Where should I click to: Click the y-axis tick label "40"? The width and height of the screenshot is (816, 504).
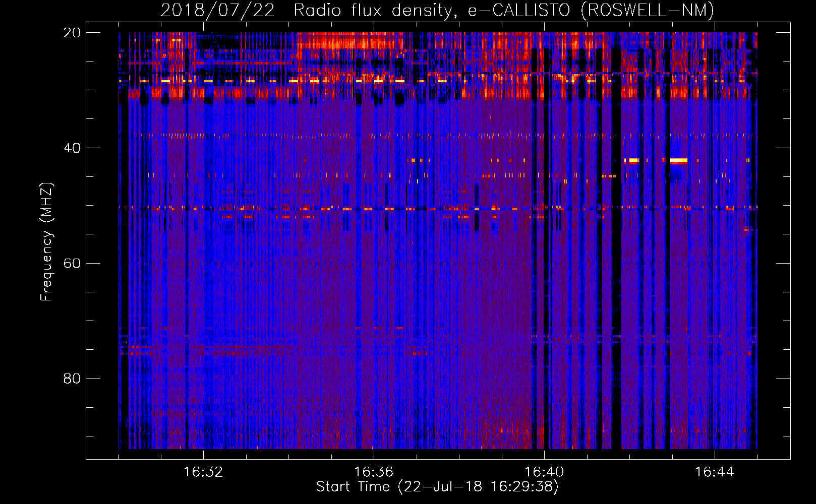(x=72, y=148)
